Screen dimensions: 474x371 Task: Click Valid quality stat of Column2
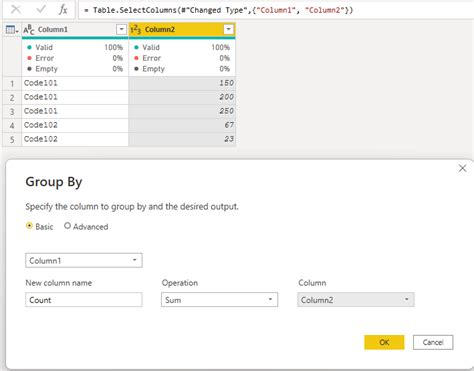click(182, 47)
